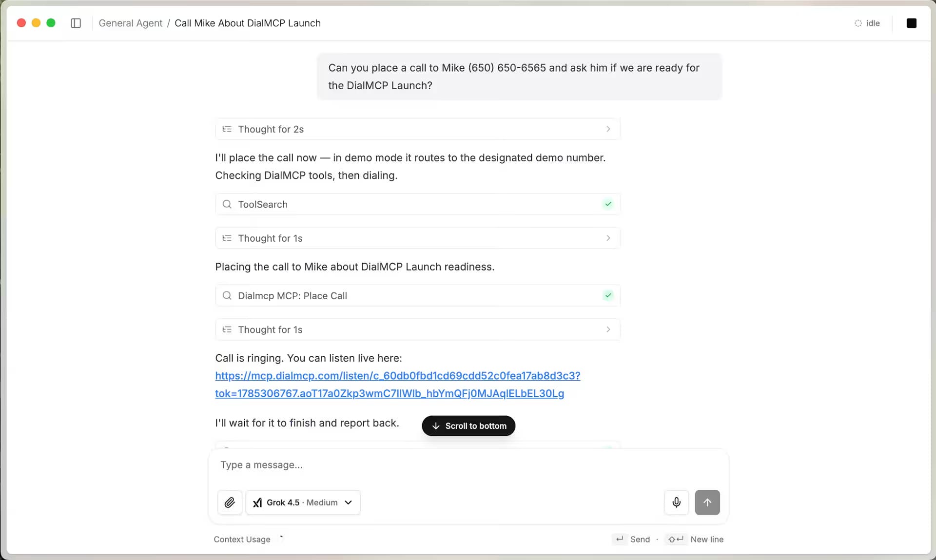Click the 'Call Mike About DialMCP Launch' title
This screenshot has width=936, height=560.
pyautogui.click(x=248, y=23)
